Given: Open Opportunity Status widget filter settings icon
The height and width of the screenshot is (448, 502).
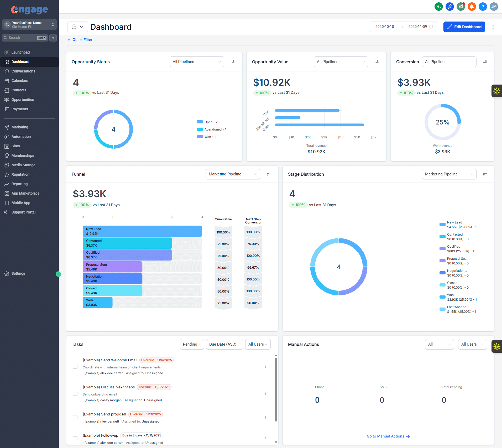Looking at the screenshot, I should click(x=233, y=62).
